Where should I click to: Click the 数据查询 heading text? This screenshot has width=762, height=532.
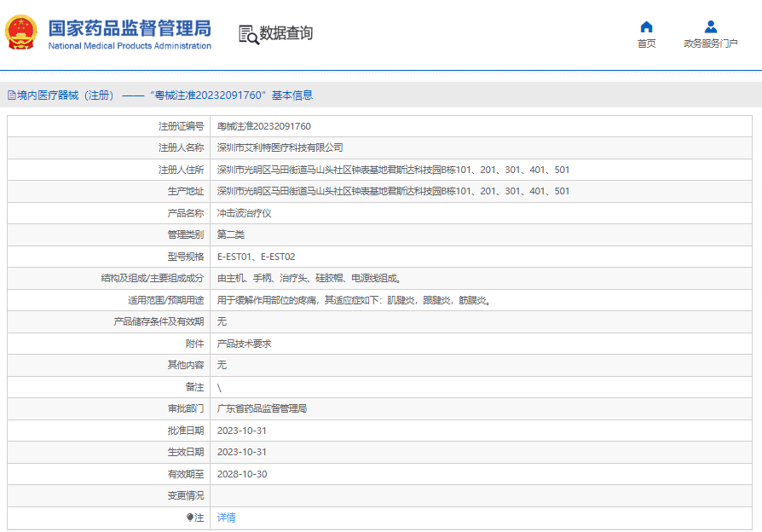[x=286, y=33]
